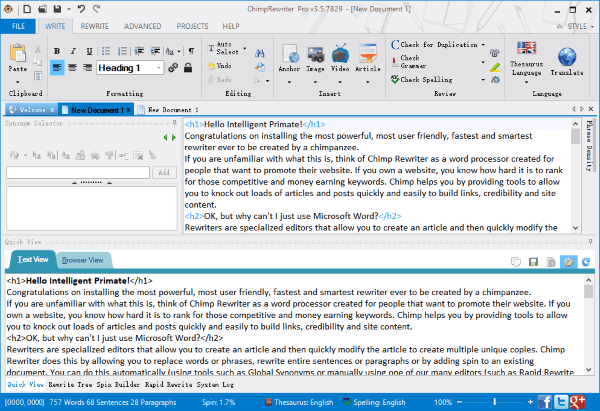The height and width of the screenshot is (411, 600).
Task: Expand the Anchor dropdown arrow
Action: tap(289, 82)
